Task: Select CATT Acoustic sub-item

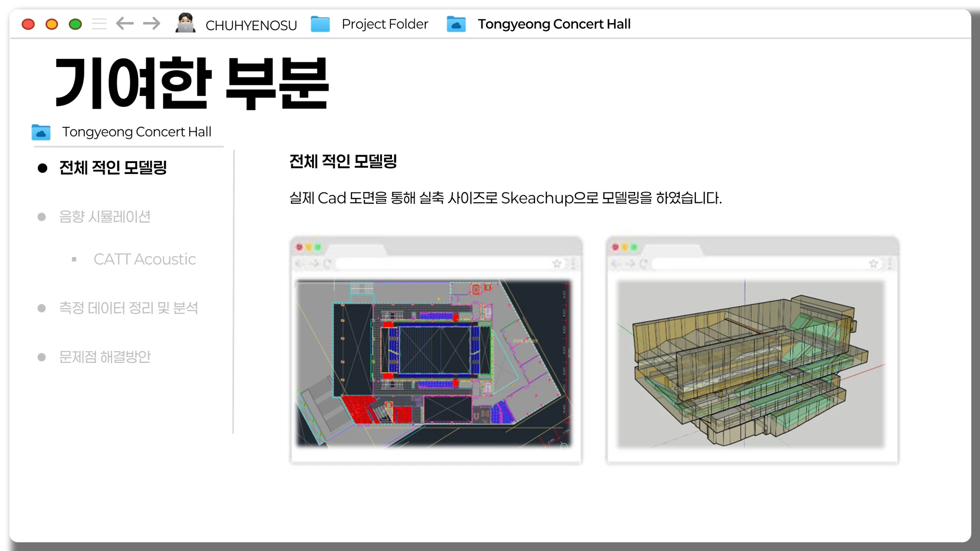Action: pyautogui.click(x=145, y=259)
